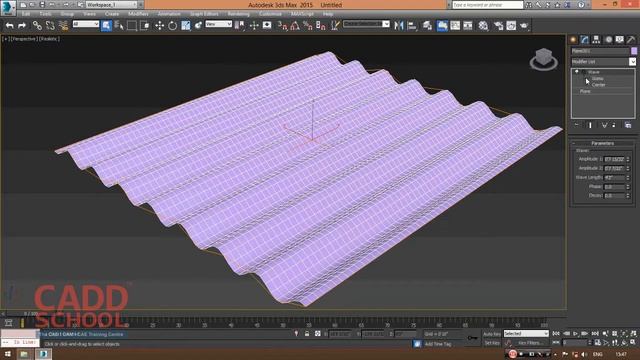
Task: Open the Rendering menu
Action: tap(238, 14)
